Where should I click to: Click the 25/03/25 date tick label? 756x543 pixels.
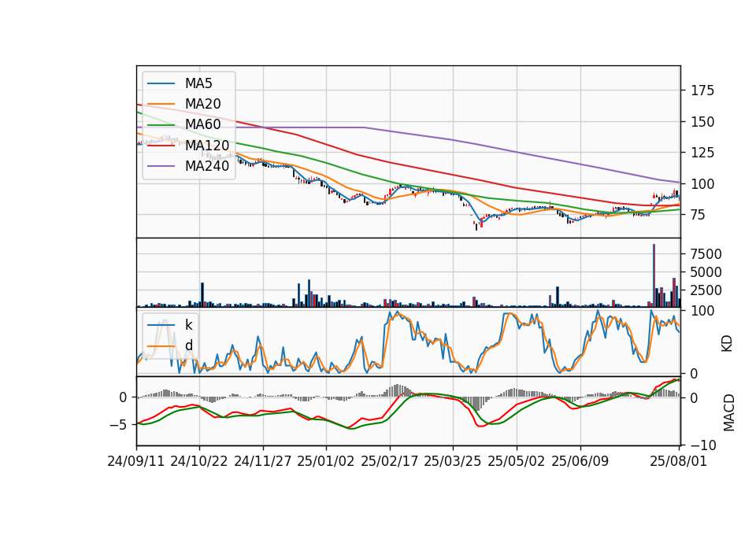click(453, 461)
